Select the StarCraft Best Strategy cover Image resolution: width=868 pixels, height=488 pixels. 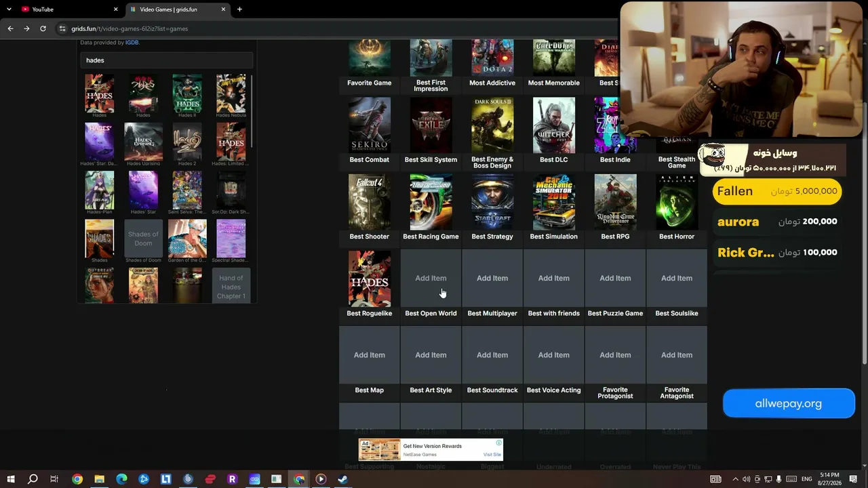[492, 203]
